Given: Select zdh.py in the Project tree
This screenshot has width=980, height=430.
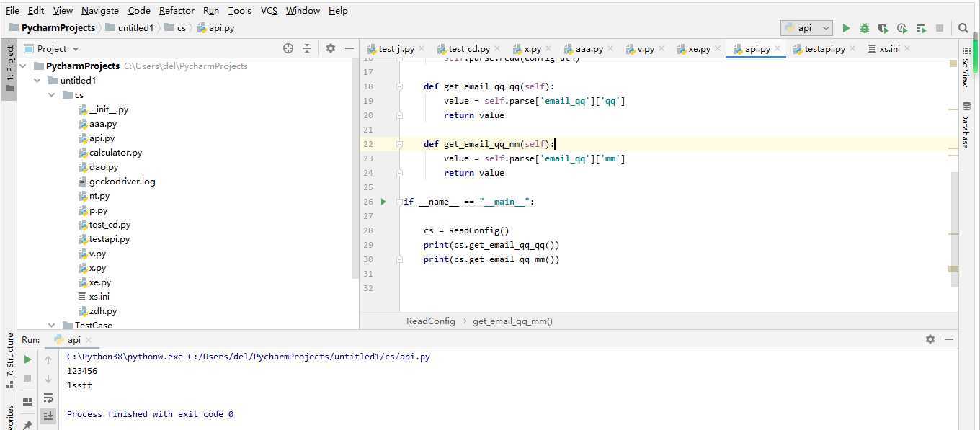Looking at the screenshot, I should coord(102,311).
